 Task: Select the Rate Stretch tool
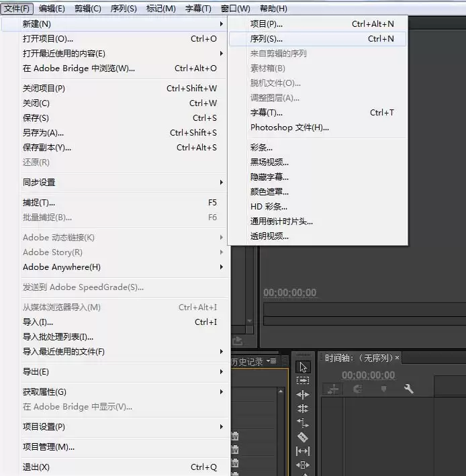[x=303, y=423]
